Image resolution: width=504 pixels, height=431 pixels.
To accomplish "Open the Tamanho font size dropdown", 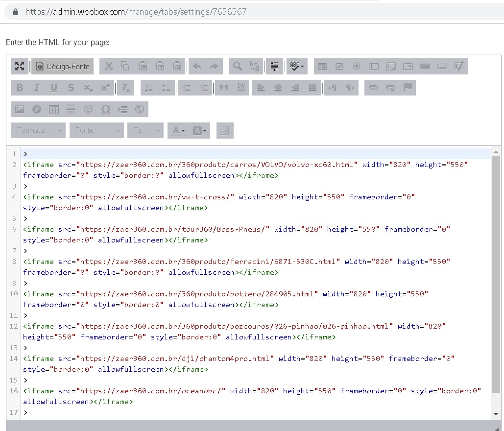I will tap(145, 130).
